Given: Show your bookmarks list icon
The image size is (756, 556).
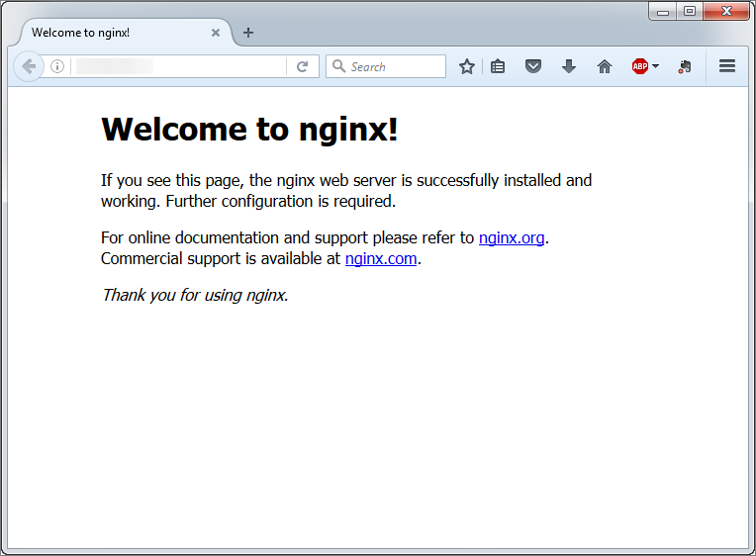Looking at the screenshot, I should (x=498, y=66).
